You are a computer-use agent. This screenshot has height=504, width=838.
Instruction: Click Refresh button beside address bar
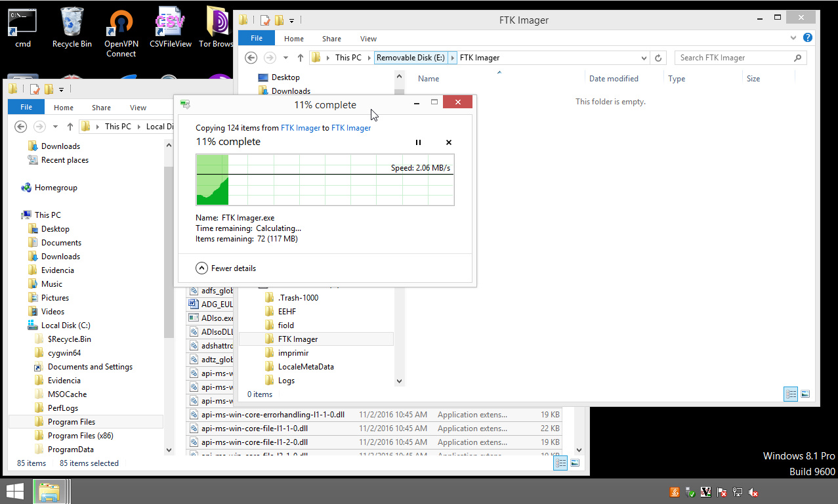coord(659,58)
